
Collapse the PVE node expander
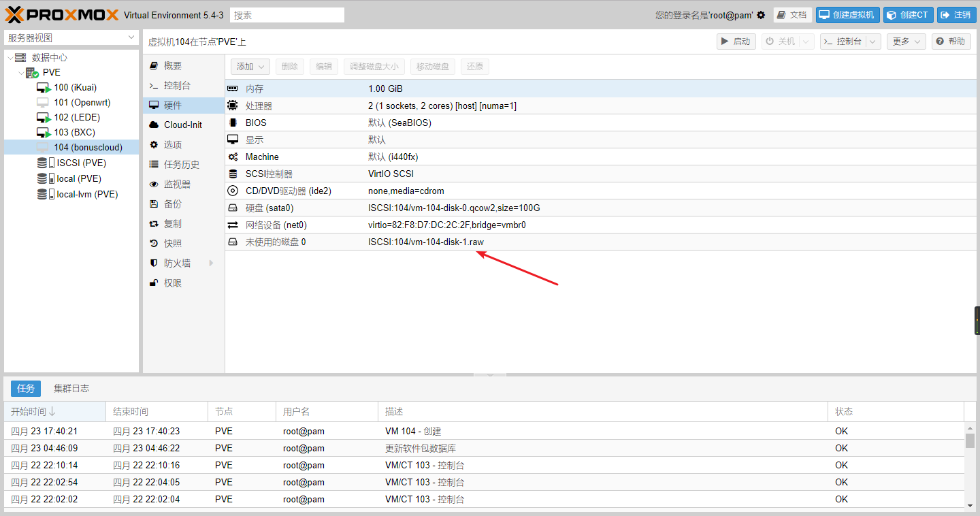tap(21, 73)
